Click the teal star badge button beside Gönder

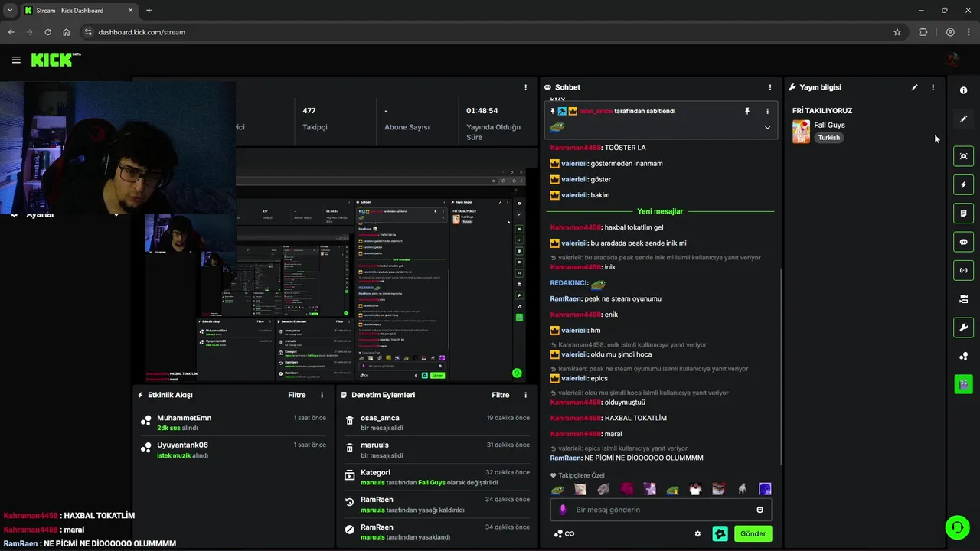(720, 533)
